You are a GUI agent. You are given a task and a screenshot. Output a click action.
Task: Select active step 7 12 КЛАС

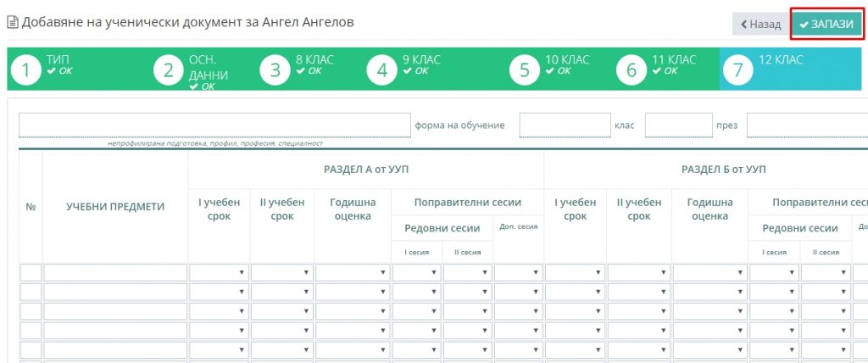pyautogui.click(x=791, y=70)
